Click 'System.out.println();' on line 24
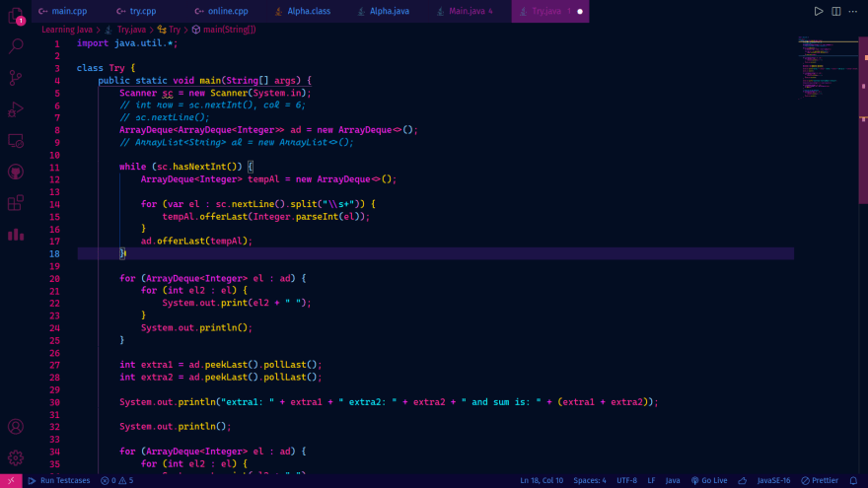This screenshot has height=488, width=868. click(196, 327)
